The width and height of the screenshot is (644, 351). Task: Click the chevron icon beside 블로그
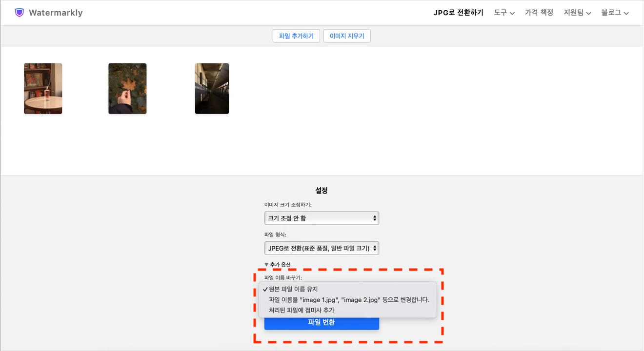pos(626,13)
